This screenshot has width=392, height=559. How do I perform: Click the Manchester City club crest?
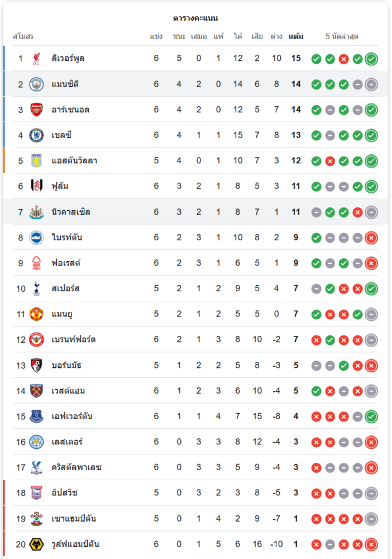(36, 84)
